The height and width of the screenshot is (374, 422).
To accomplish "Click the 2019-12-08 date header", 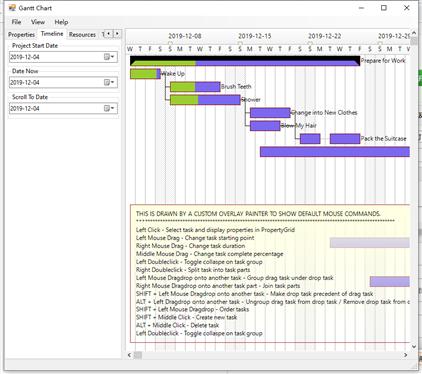I will coord(185,36).
